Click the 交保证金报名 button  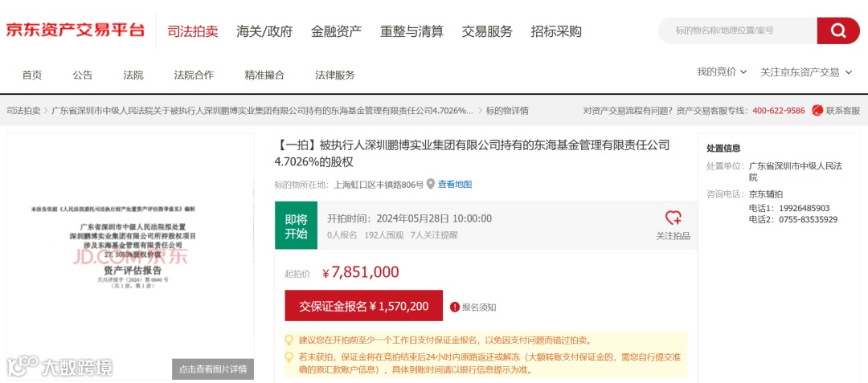pyautogui.click(x=364, y=306)
